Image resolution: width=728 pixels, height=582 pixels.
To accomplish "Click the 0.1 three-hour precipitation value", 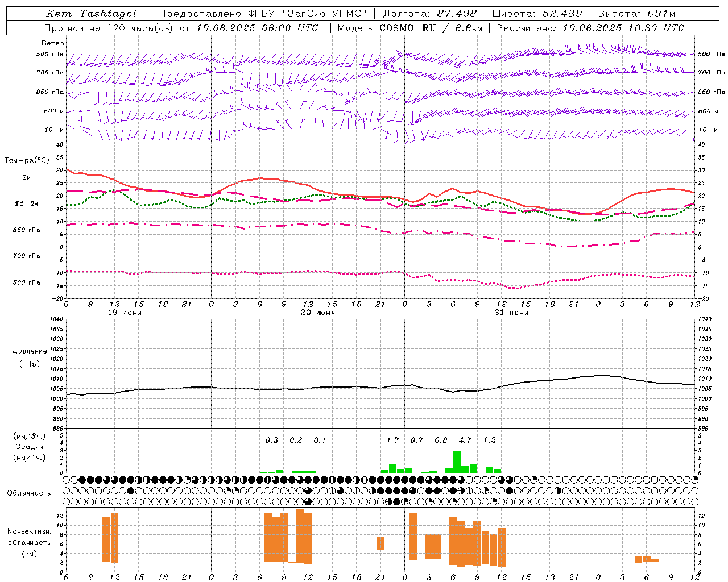I will click(x=320, y=440).
